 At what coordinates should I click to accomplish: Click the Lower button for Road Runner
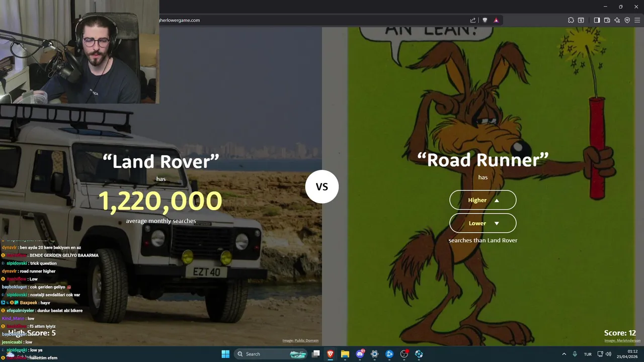click(483, 223)
